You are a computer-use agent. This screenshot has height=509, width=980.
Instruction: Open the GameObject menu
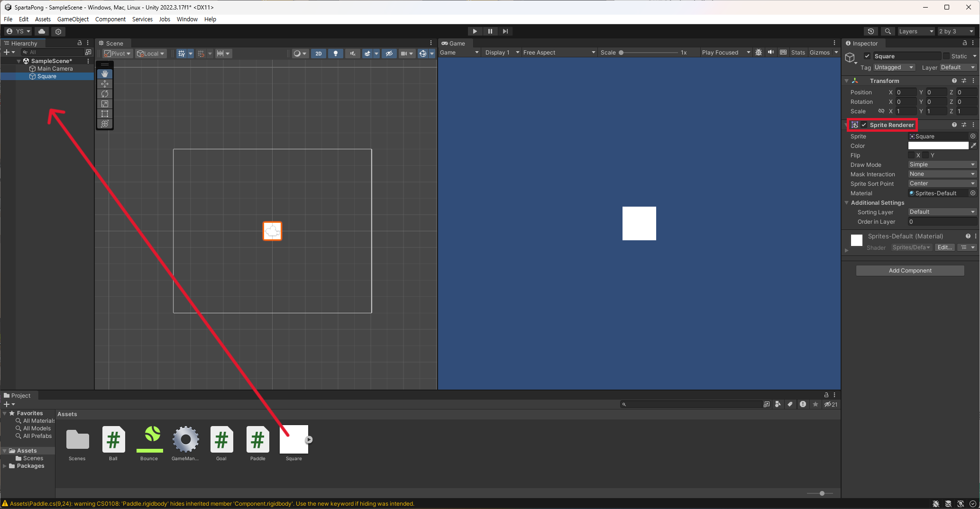pyautogui.click(x=73, y=19)
